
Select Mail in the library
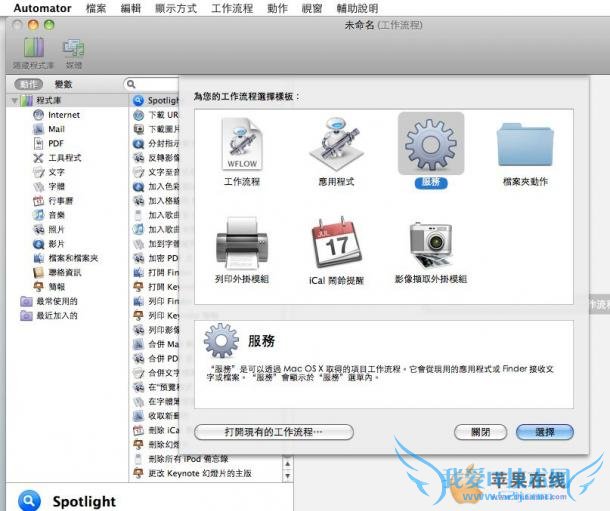[x=56, y=129]
